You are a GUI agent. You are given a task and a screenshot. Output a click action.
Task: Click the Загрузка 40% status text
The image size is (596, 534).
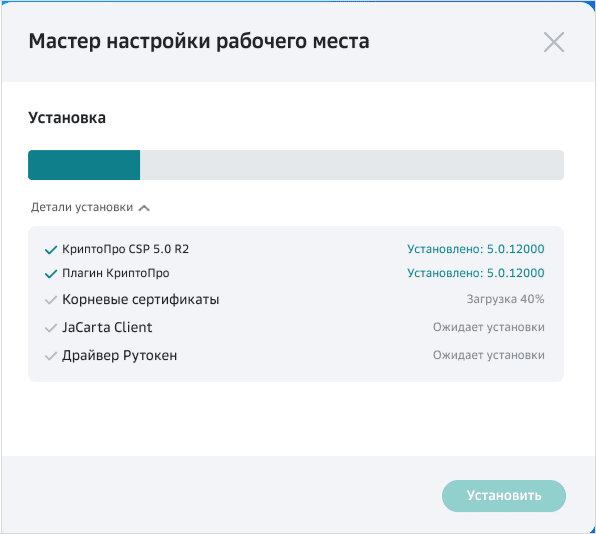[x=505, y=299]
